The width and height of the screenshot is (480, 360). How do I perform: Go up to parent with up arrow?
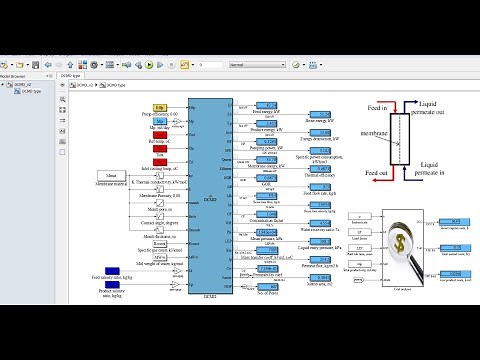pos(70,65)
